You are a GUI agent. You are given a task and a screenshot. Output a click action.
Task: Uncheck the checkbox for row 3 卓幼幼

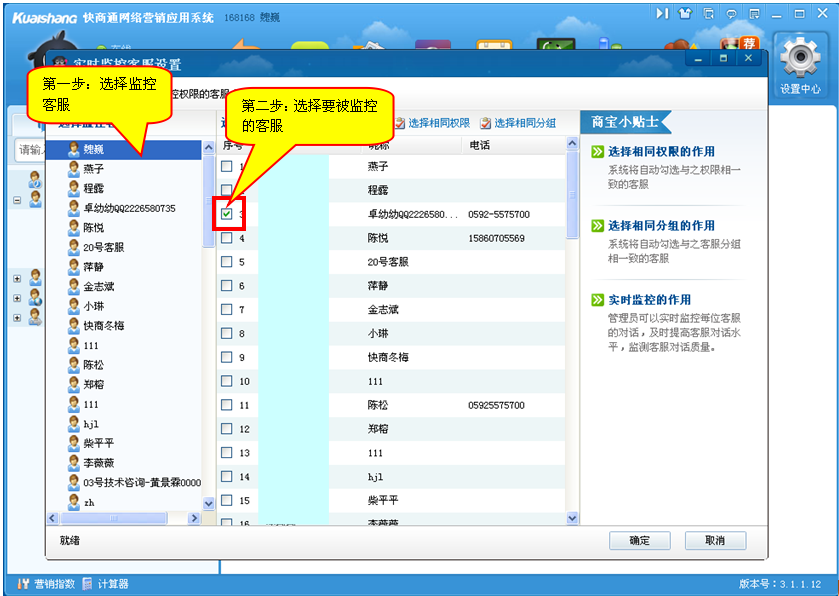227,214
